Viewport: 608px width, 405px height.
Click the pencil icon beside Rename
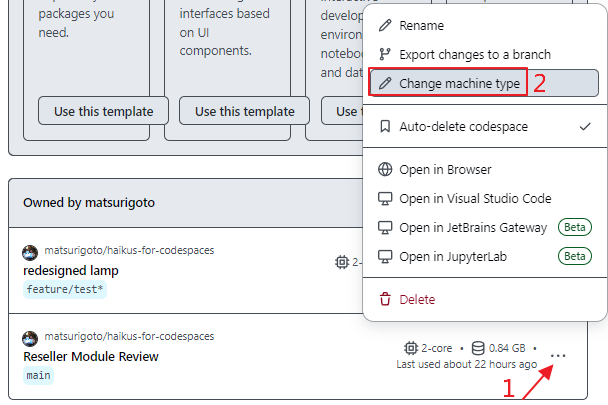(385, 25)
